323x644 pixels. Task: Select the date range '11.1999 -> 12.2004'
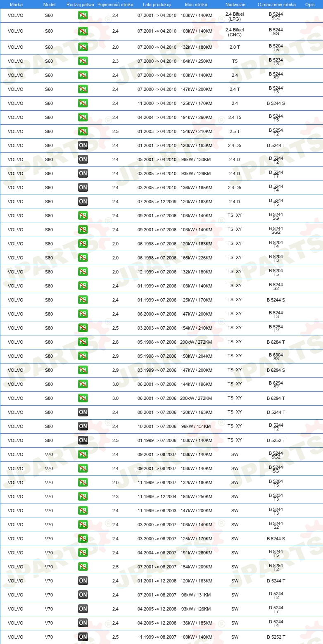[x=157, y=497]
